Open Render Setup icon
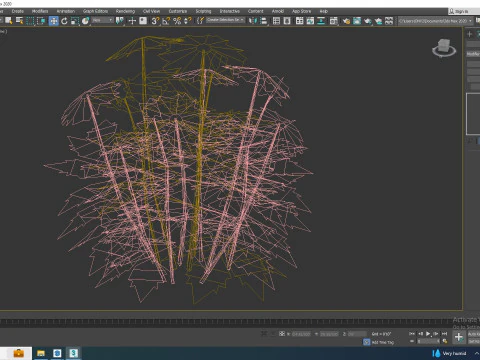The height and width of the screenshot is (360, 480). click(x=346, y=21)
